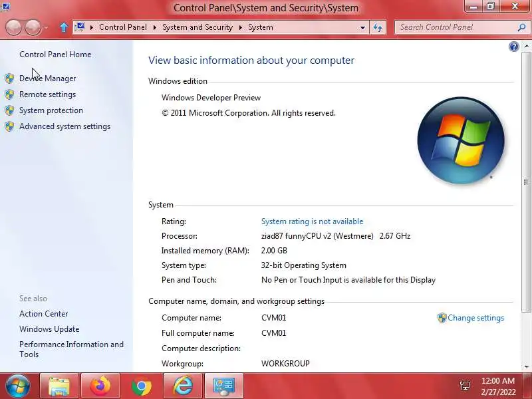Viewport: 532px width, 399px height.
Task: Open Help via blue question mark
Action: [x=513, y=47]
